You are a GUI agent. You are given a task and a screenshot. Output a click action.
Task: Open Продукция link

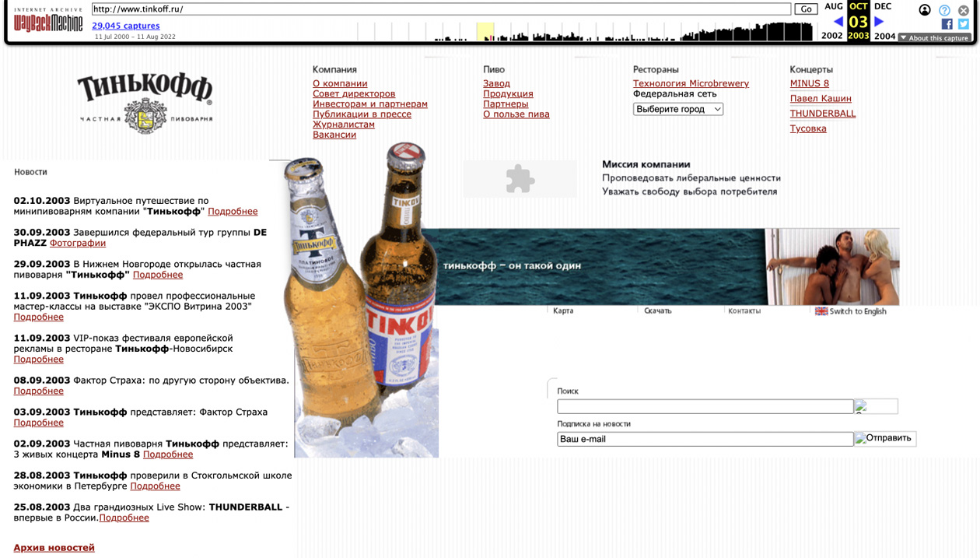point(508,93)
